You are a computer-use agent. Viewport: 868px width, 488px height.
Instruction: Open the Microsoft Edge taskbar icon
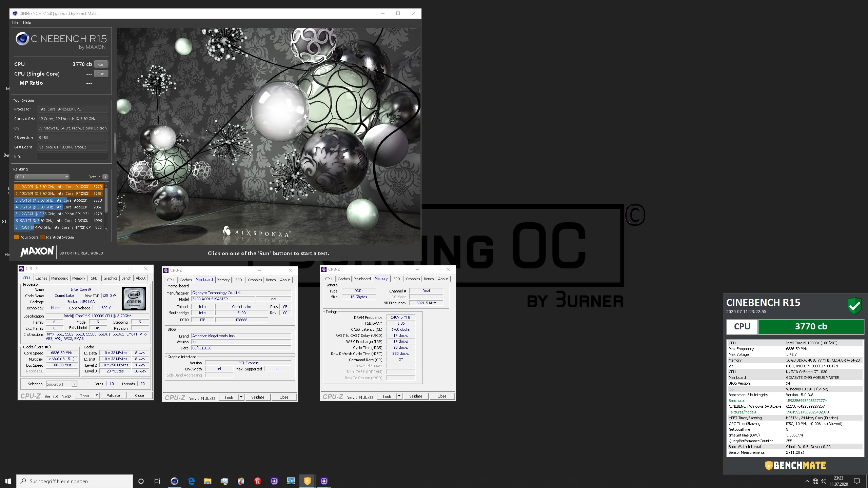point(191,481)
